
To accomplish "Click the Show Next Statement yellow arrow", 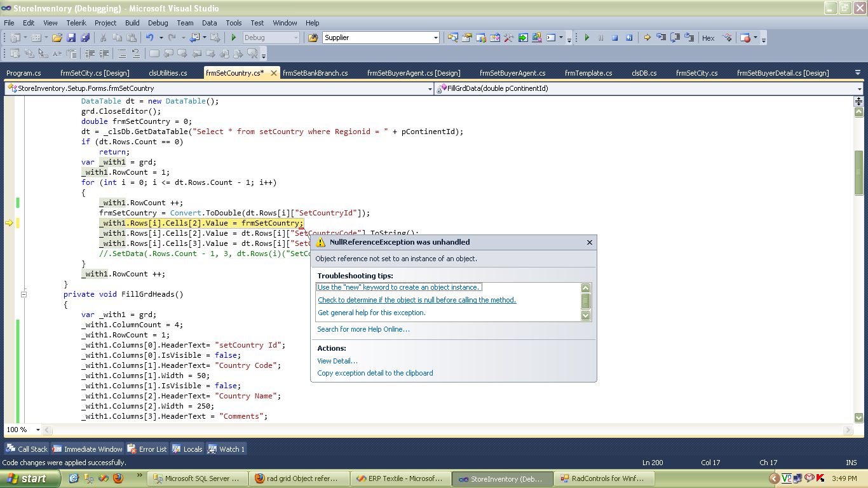I will 647,37.
